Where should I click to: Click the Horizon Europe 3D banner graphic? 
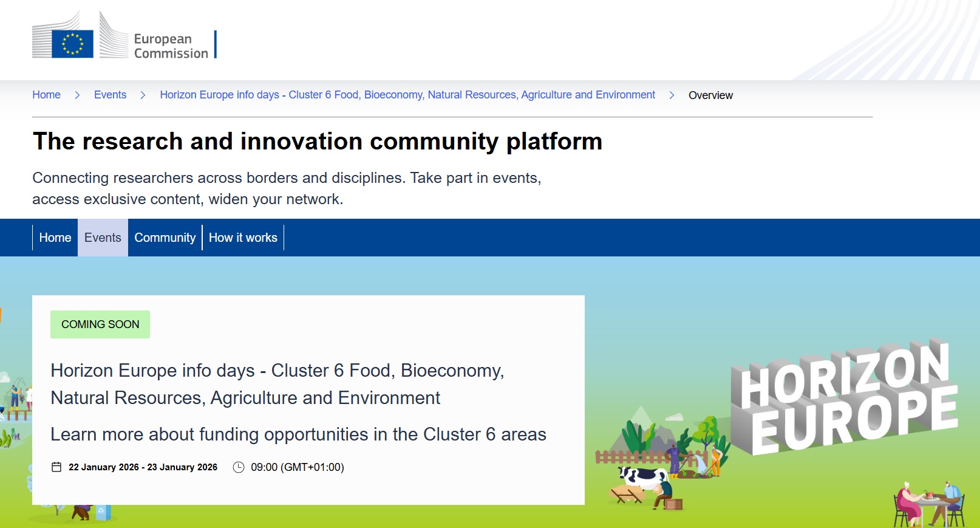[844, 397]
